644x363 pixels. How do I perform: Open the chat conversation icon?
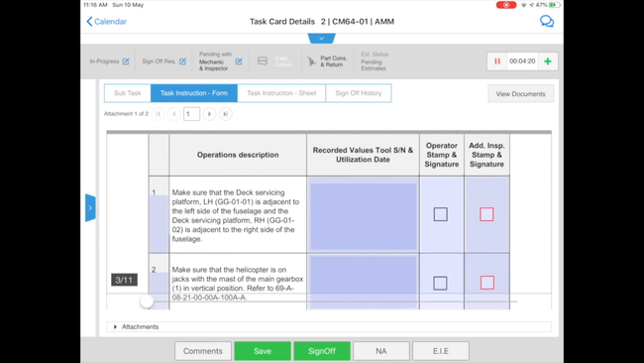547,21
